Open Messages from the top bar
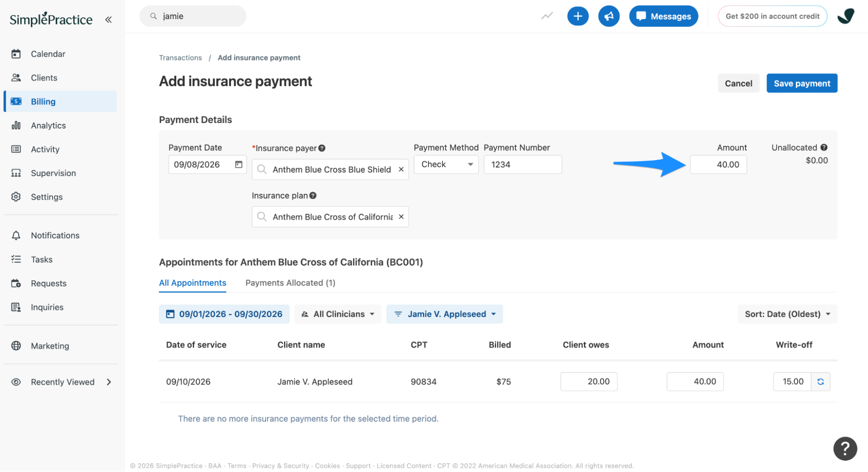Image resolution: width=868 pixels, height=472 pixels. click(663, 16)
